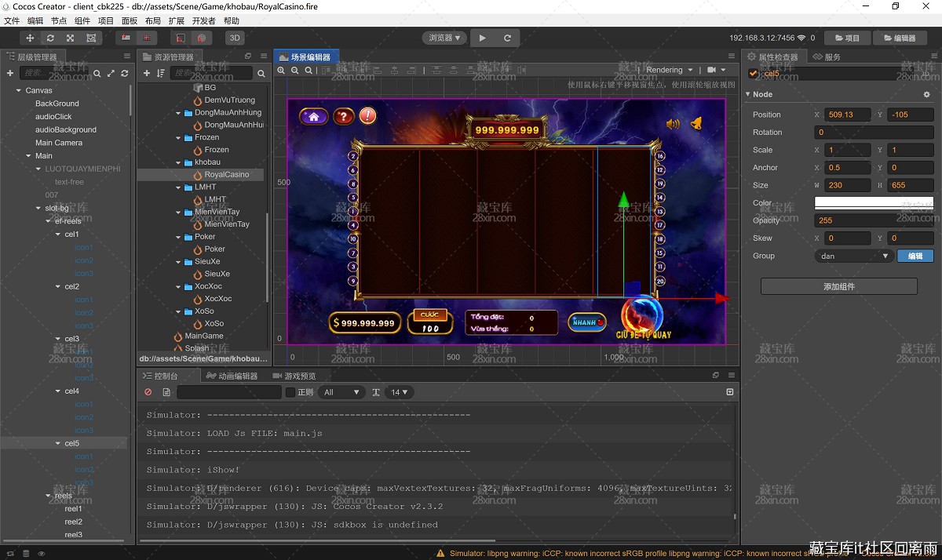Open the 开发者 menu
The width and height of the screenshot is (942, 560).
point(204,21)
